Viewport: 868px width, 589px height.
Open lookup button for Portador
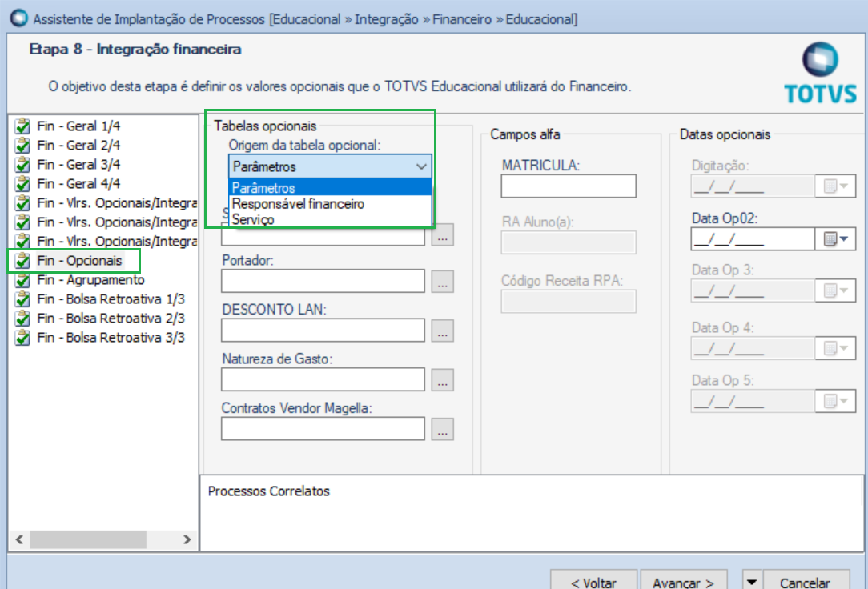point(442,282)
